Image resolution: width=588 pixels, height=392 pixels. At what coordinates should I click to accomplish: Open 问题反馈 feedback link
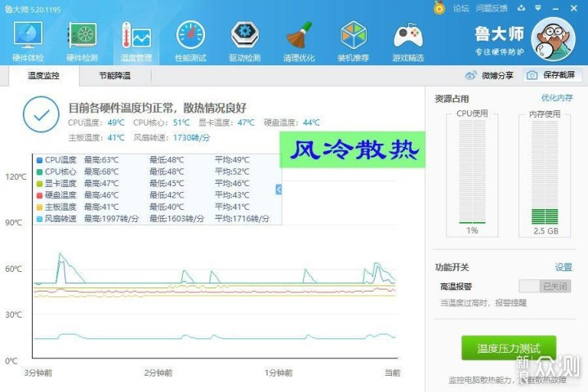click(492, 8)
